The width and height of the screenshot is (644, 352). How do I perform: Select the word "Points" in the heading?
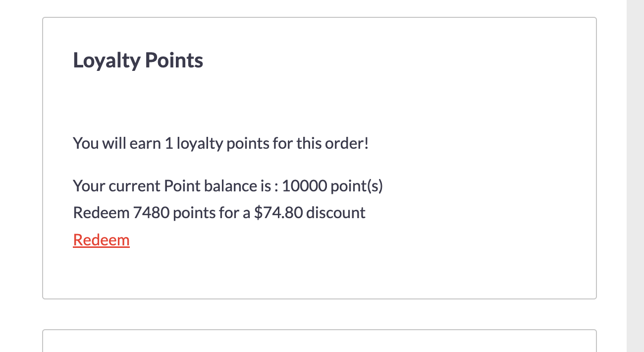coord(174,60)
